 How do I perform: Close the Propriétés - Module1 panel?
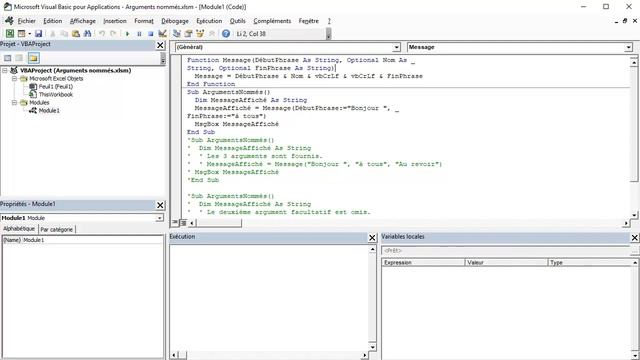point(160,205)
